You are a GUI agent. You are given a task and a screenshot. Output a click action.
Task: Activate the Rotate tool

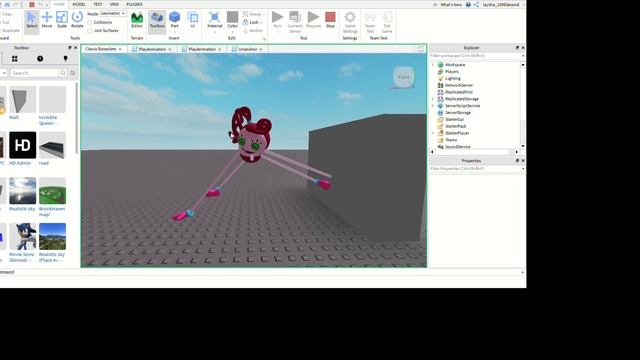(77, 20)
